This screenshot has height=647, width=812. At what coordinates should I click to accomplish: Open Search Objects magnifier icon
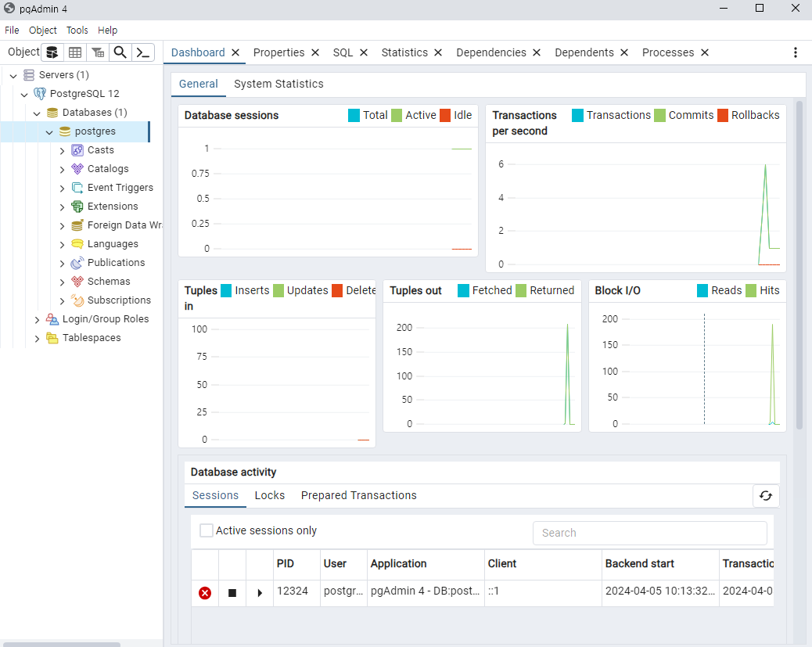[x=120, y=52]
